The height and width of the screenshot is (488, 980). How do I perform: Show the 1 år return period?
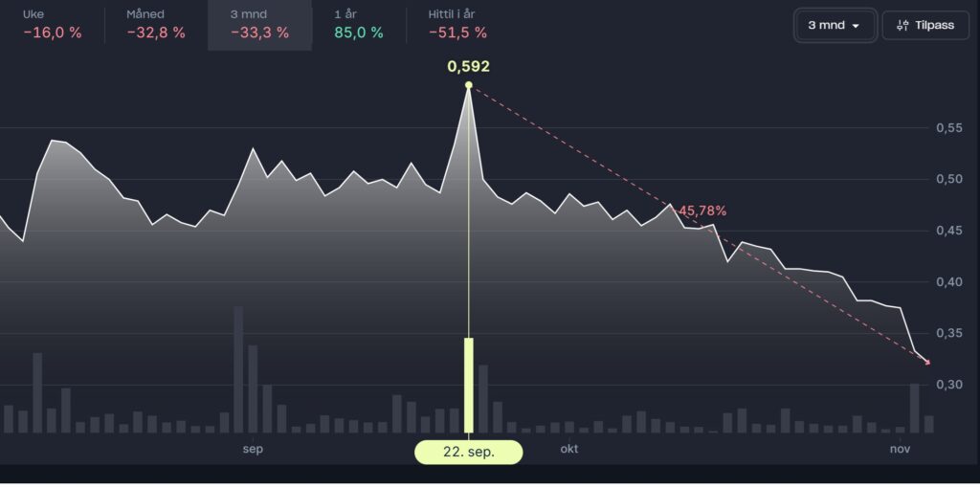[359, 25]
